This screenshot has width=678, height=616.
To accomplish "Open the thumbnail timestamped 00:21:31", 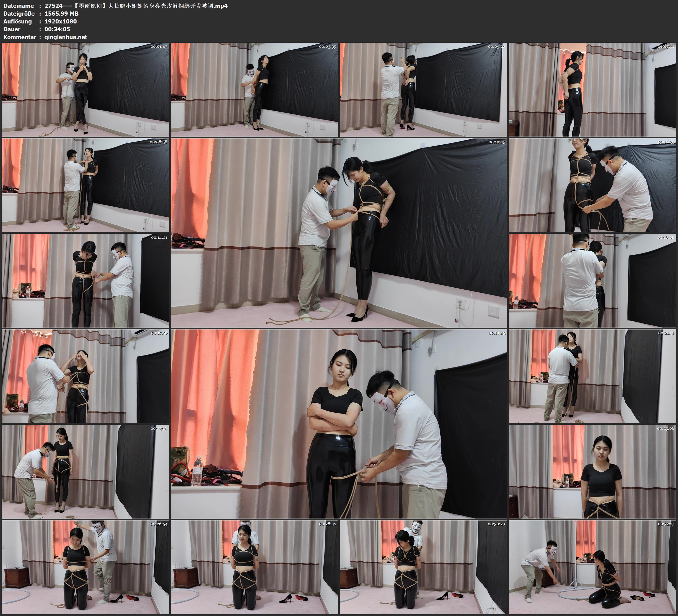I will 592,376.
